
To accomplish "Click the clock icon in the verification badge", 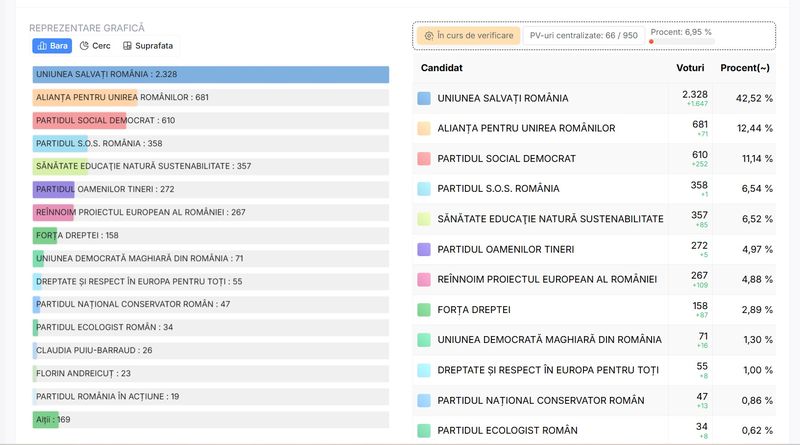I will pyautogui.click(x=428, y=36).
